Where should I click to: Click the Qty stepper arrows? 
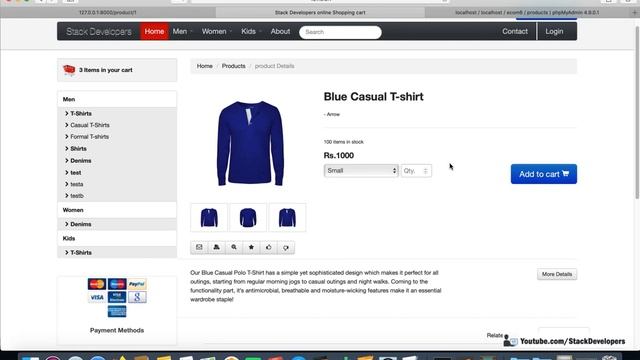(x=425, y=171)
